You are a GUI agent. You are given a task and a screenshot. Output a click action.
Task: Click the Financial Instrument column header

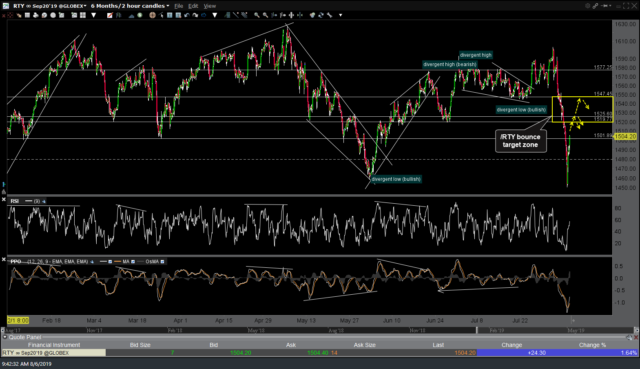click(x=54, y=345)
